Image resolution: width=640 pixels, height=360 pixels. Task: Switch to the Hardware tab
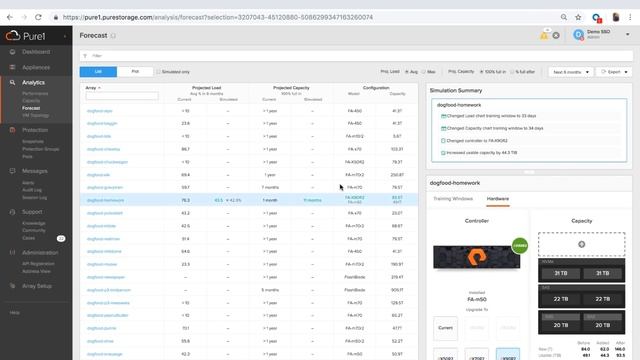[x=498, y=199]
